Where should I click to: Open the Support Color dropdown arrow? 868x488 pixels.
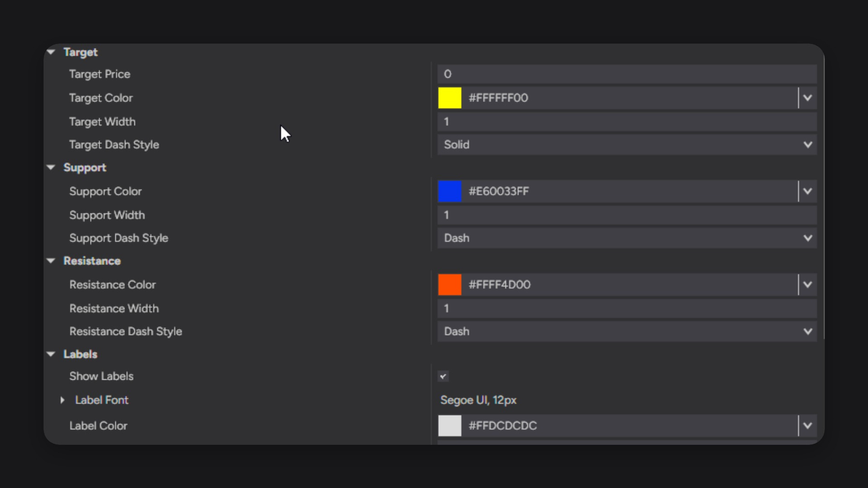pos(808,191)
